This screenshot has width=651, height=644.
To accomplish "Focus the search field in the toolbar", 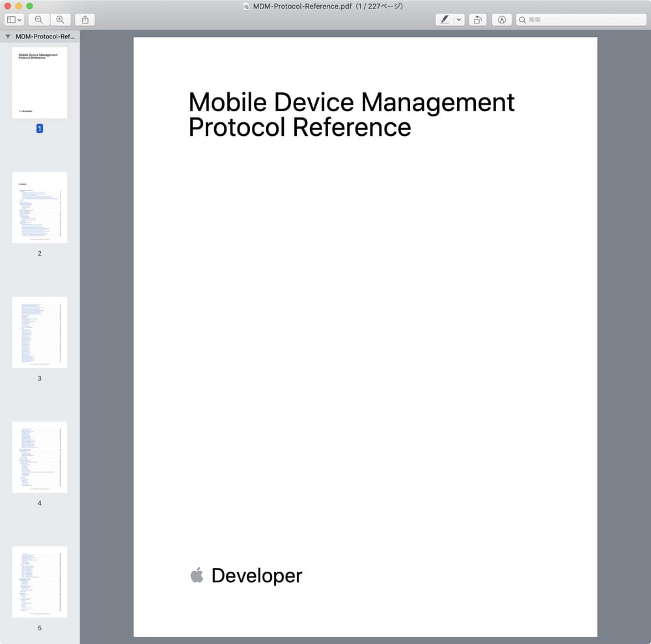I will (x=581, y=20).
